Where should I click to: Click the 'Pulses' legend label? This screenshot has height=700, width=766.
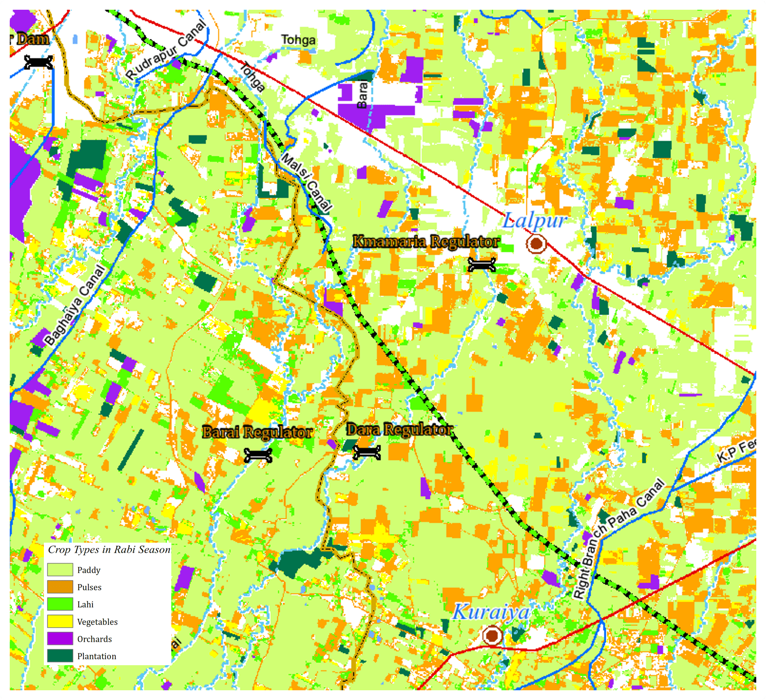pos(89,587)
